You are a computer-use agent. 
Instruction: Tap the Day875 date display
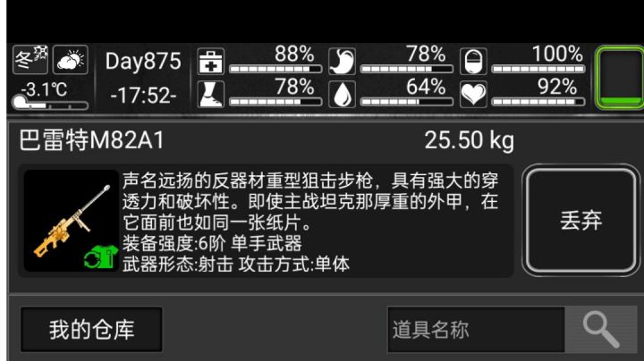[143, 61]
